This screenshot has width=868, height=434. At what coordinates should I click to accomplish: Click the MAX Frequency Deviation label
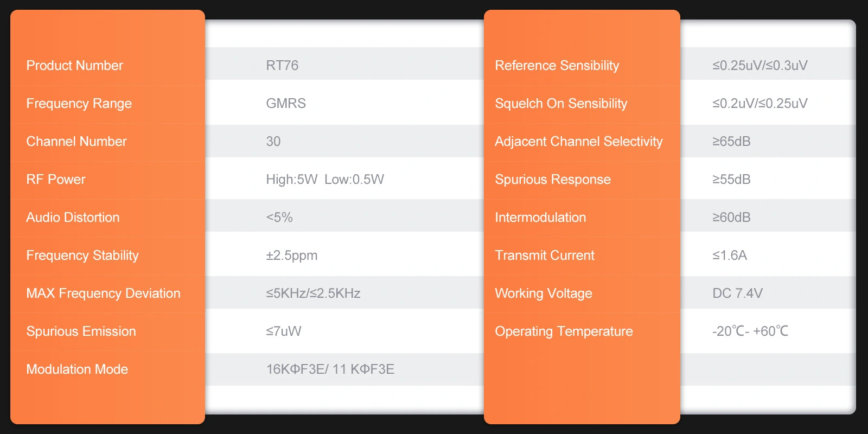[x=103, y=293]
